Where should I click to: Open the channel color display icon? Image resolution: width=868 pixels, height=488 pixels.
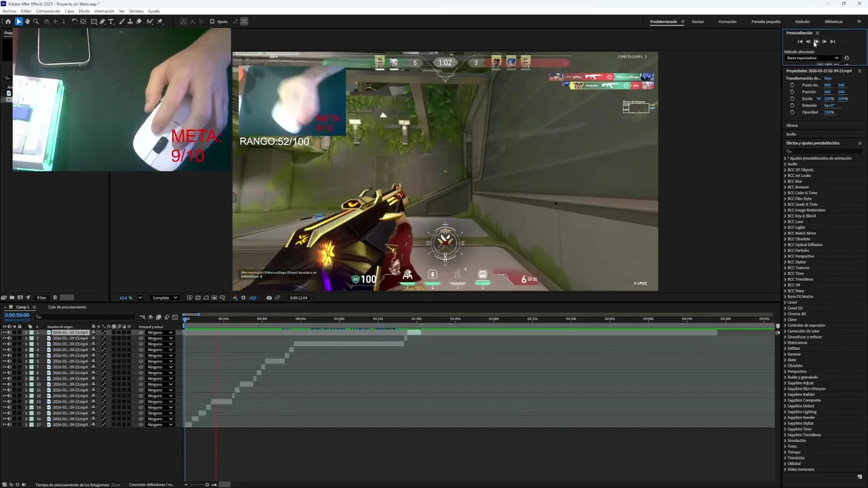(235, 298)
